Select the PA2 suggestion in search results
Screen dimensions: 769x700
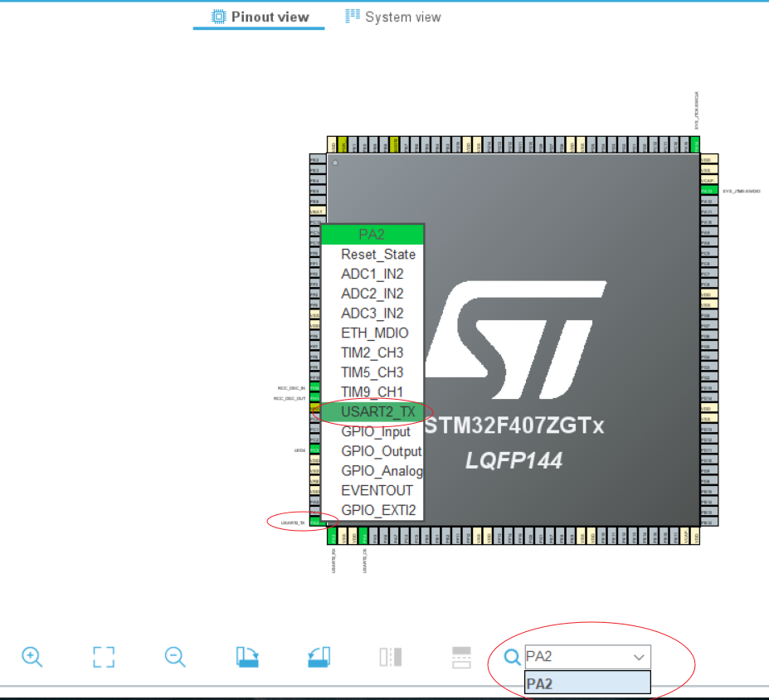tap(587, 683)
